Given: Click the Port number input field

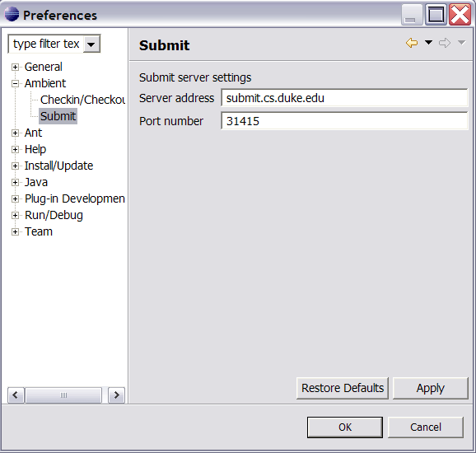Looking at the screenshot, I should (344, 121).
